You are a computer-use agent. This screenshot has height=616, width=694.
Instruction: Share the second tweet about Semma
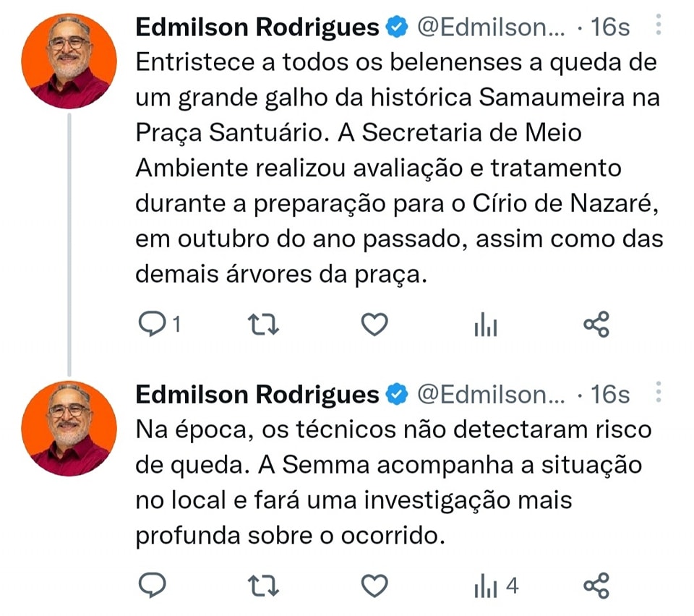pyautogui.click(x=596, y=585)
